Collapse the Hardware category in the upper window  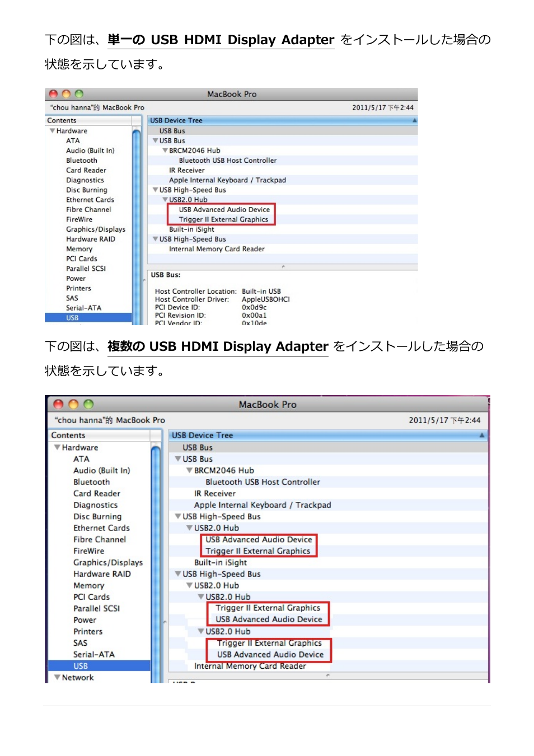[x=52, y=131]
